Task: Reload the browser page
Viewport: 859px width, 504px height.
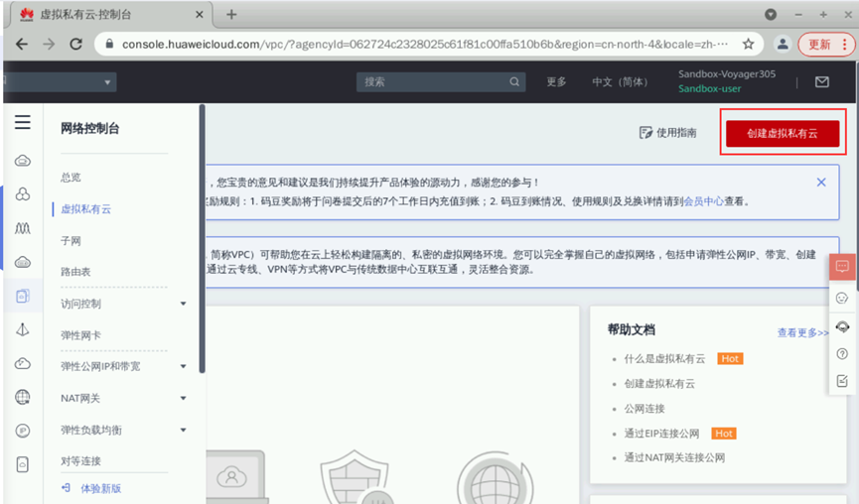Action: [75, 45]
